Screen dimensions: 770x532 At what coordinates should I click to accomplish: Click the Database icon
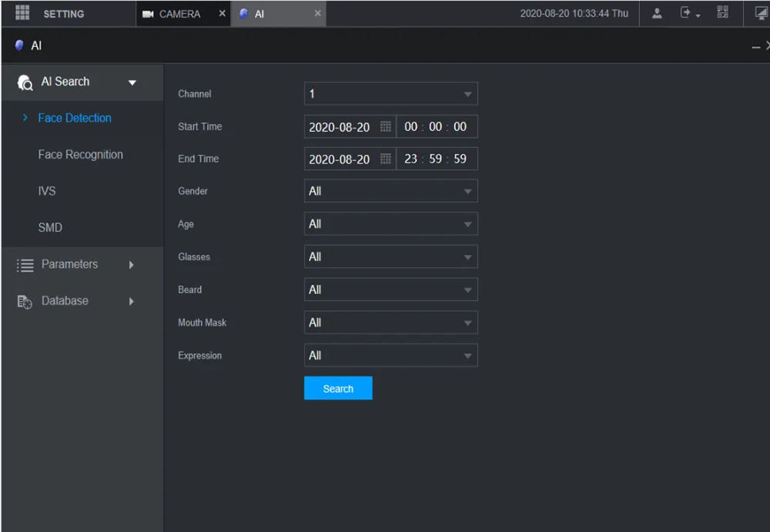click(25, 302)
